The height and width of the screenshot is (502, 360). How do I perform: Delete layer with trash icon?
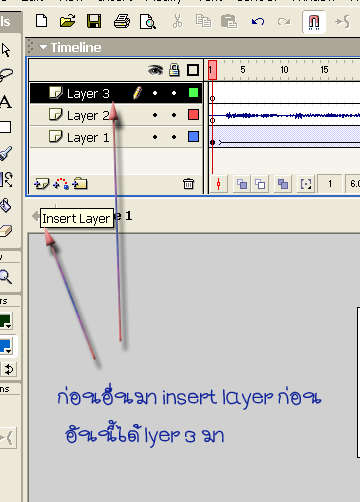point(188,183)
